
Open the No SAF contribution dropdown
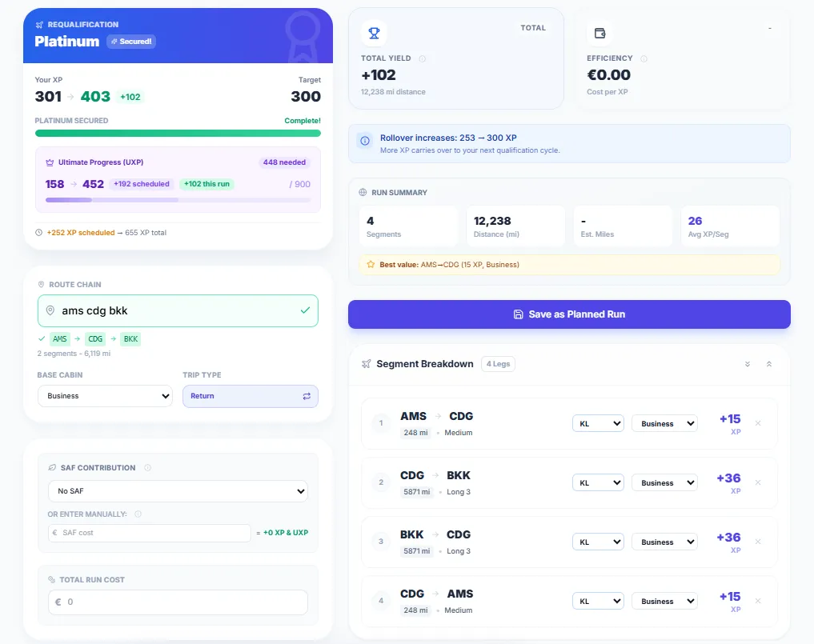coord(178,491)
